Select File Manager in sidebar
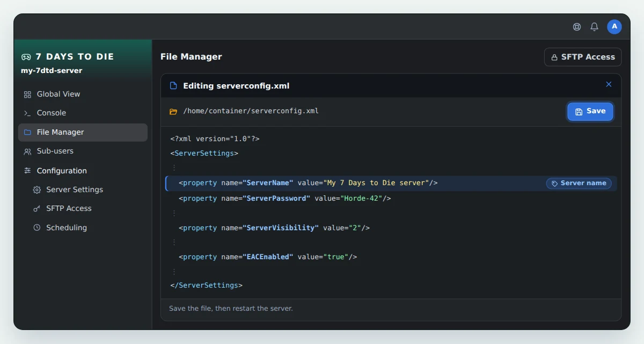Image resolution: width=644 pixels, height=344 pixels. point(83,133)
